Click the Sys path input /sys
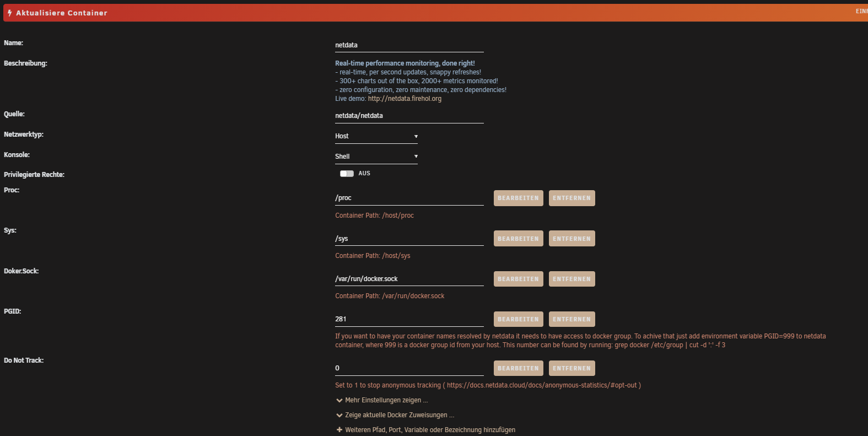The width and height of the screenshot is (868, 436). 409,239
